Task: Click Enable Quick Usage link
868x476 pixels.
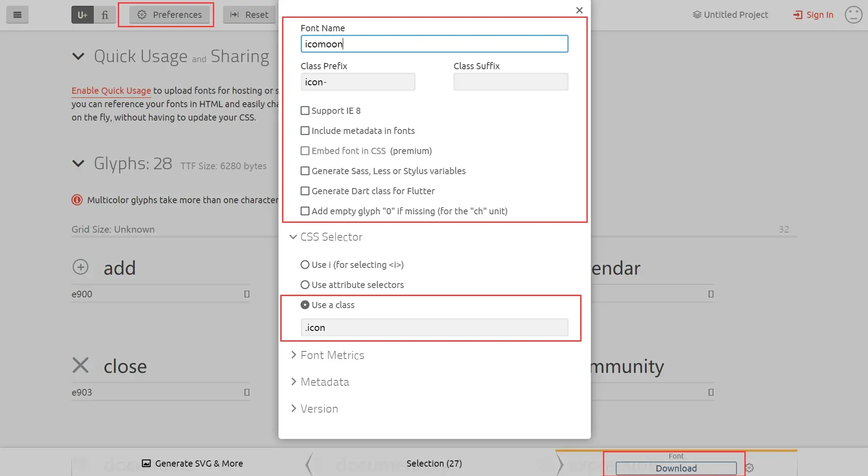Action: tap(111, 90)
